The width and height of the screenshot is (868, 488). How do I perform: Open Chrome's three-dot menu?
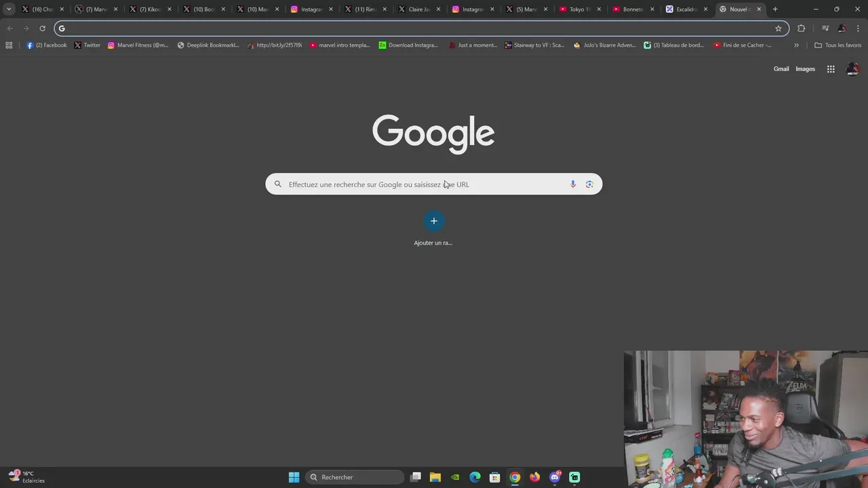(x=858, y=28)
